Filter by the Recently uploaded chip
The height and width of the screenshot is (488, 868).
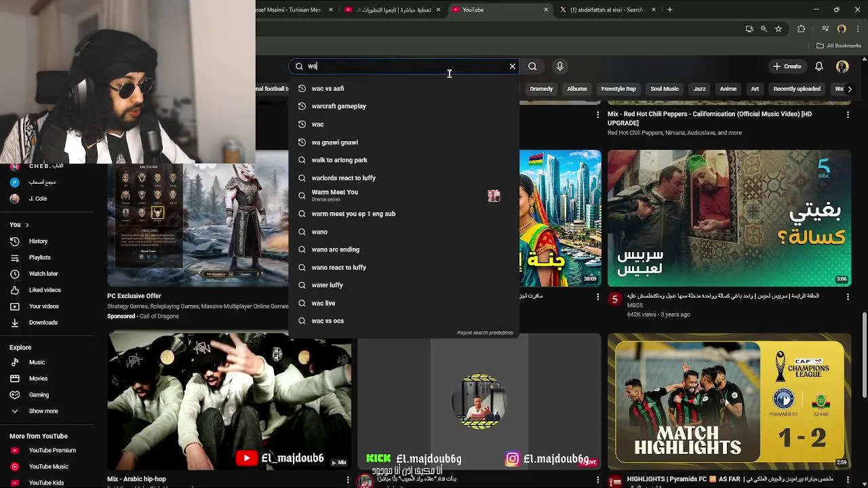click(x=797, y=89)
